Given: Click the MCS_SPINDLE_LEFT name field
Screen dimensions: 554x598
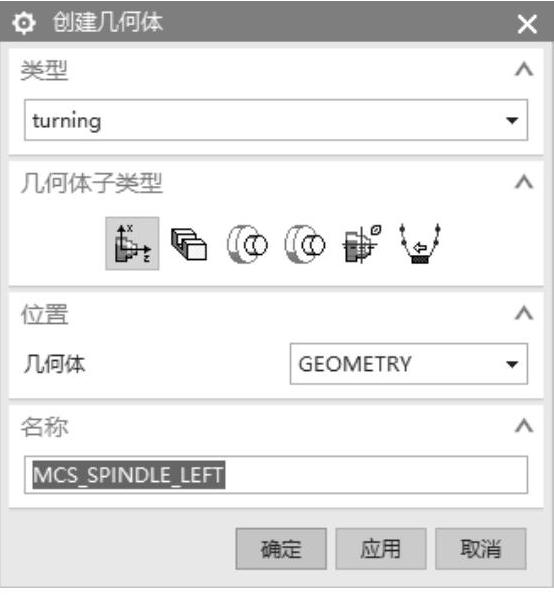Looking at the screenshot, I should coord(276,475).
